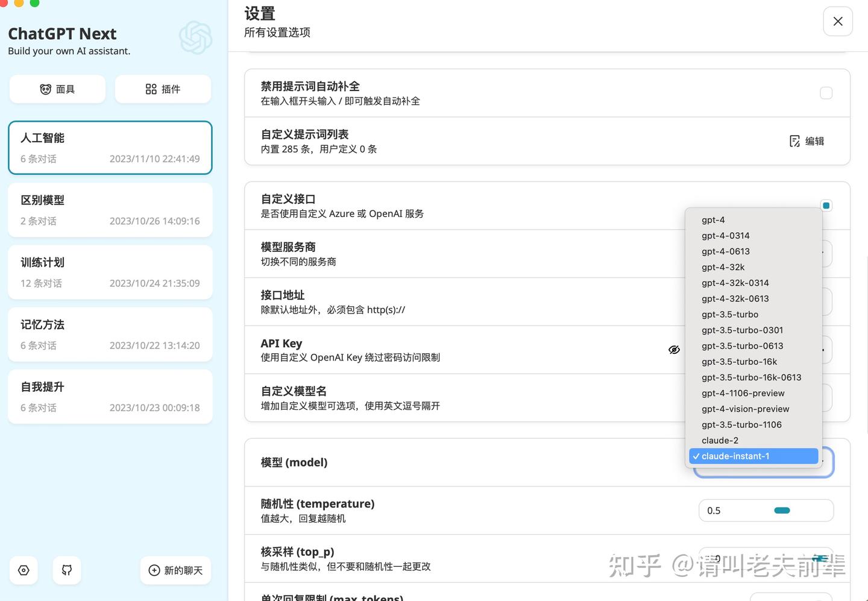This screenshot has height=601, width=868.
Task: Select claude-instant-1 in model dropdown
Action: coord(753,456)
